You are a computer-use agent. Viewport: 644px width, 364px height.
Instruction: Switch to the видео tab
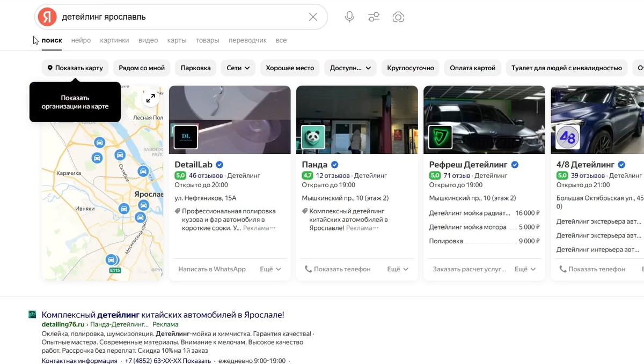[x=148, y=40]
